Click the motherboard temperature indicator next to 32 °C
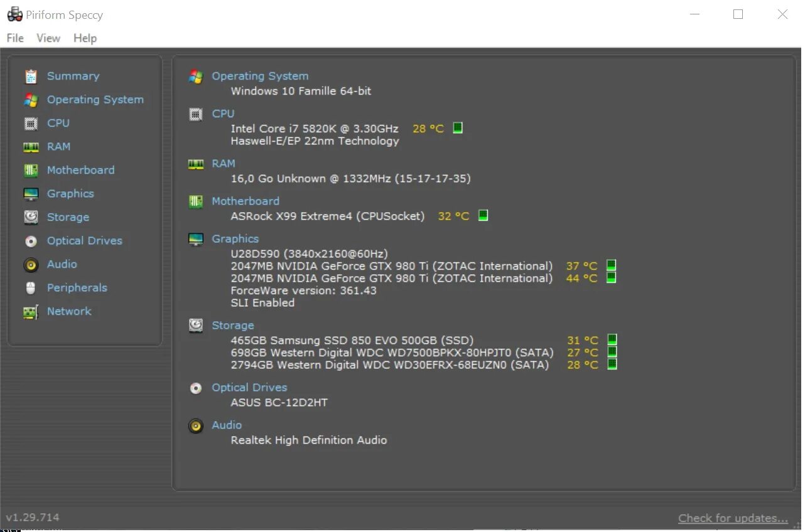This screenshot has width=810, height=532. click(x=483, y=215)
